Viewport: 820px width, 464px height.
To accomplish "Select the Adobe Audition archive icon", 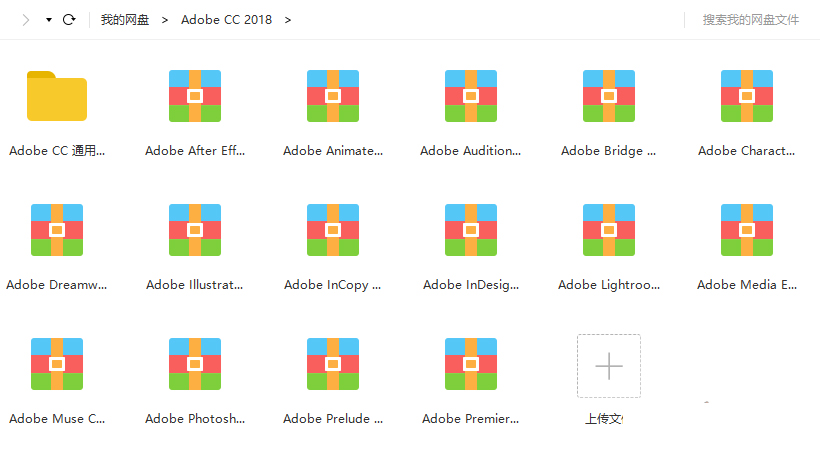I will click(x=471, y=96).
